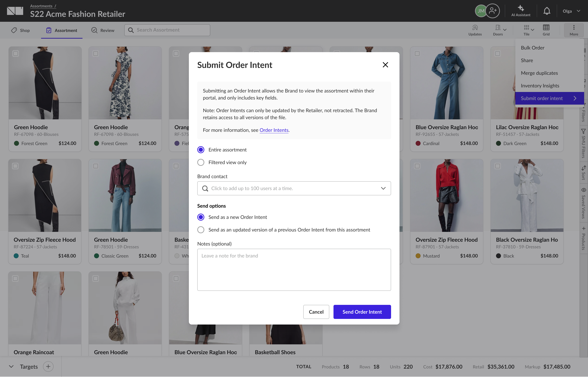
Task: Collapse the Targets panel chevron
Action: click(x=11, y=366)
